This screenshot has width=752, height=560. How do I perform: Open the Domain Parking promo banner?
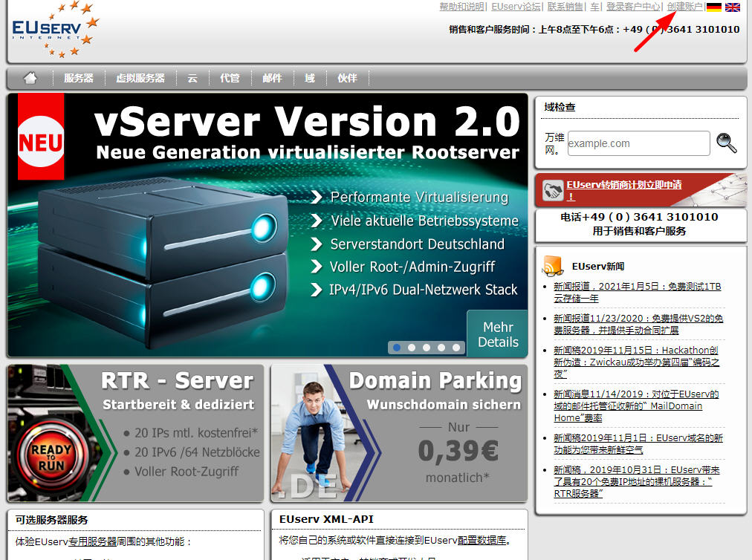399,434
